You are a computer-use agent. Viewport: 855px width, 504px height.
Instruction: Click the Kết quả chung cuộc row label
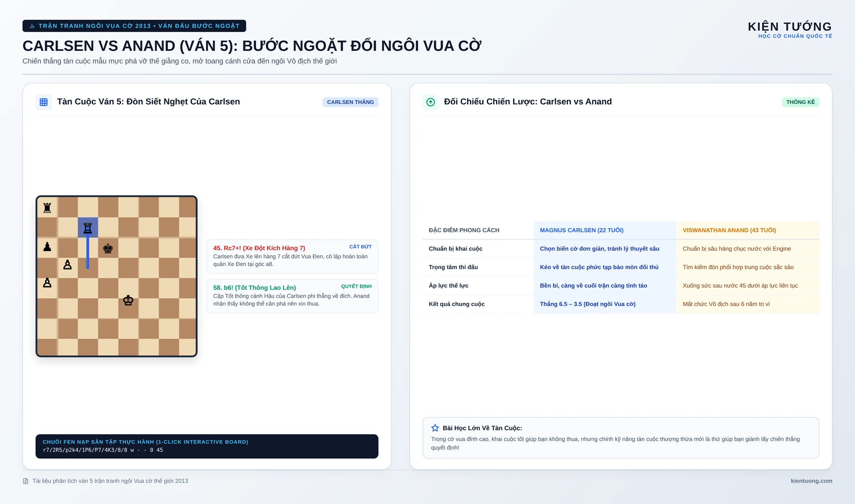[x=457, y=304]
